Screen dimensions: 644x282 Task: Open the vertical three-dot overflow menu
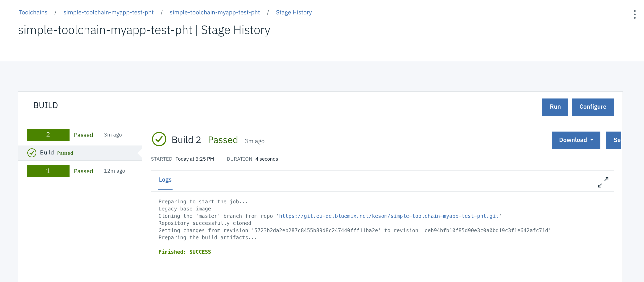pos(635,15)
